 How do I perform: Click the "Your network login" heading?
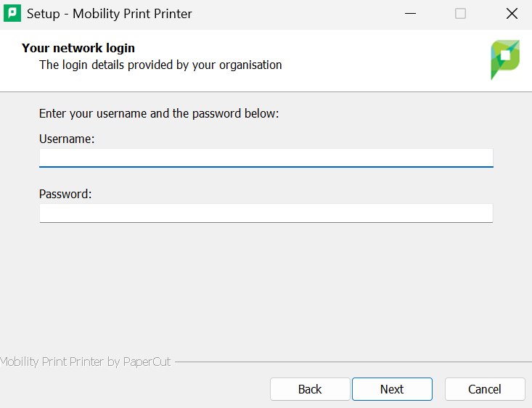pyautogui.click(x=78, y=49)
